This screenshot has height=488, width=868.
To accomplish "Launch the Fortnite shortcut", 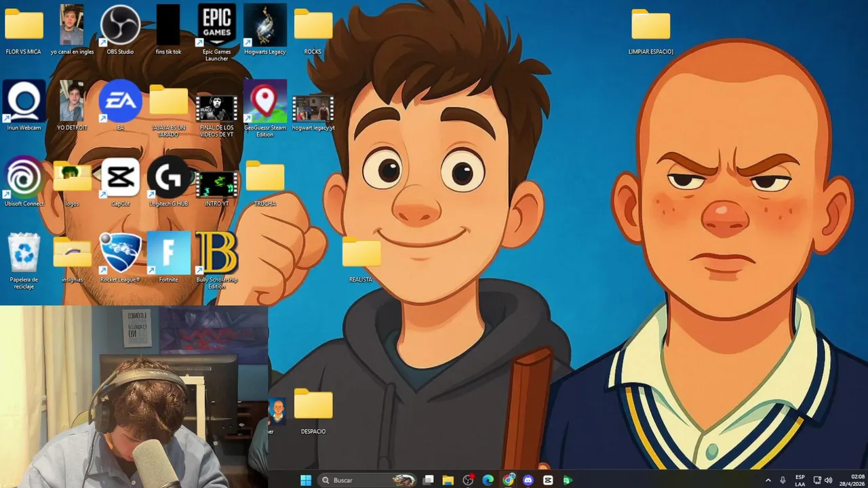I will [x=168, y=258].
